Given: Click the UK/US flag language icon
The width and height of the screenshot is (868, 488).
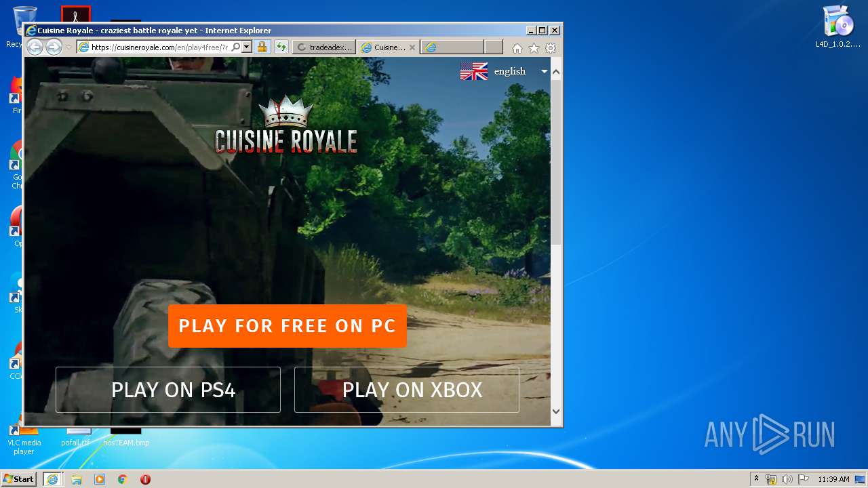Looking at the screenshot, I should point(474,71).
